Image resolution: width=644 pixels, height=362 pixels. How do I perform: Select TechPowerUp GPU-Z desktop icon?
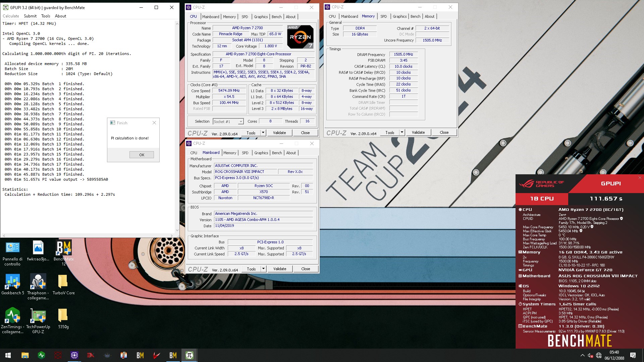click(38, 321)
